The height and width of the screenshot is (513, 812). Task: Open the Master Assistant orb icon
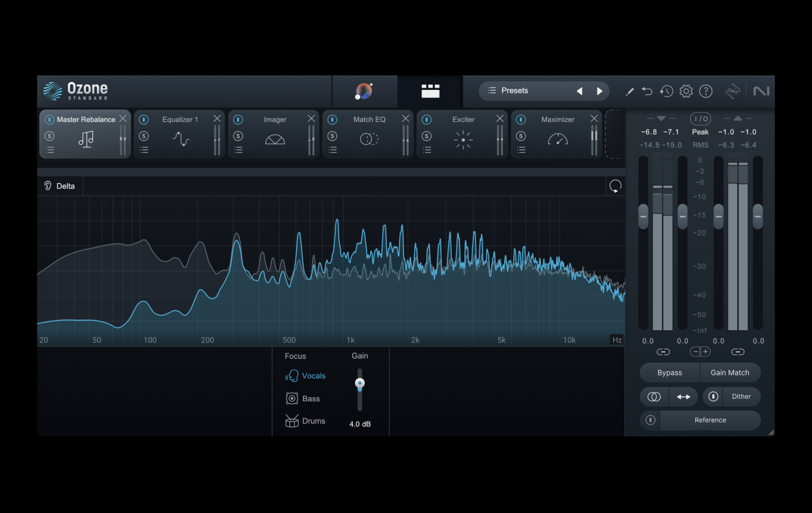[x=364, y=91]
